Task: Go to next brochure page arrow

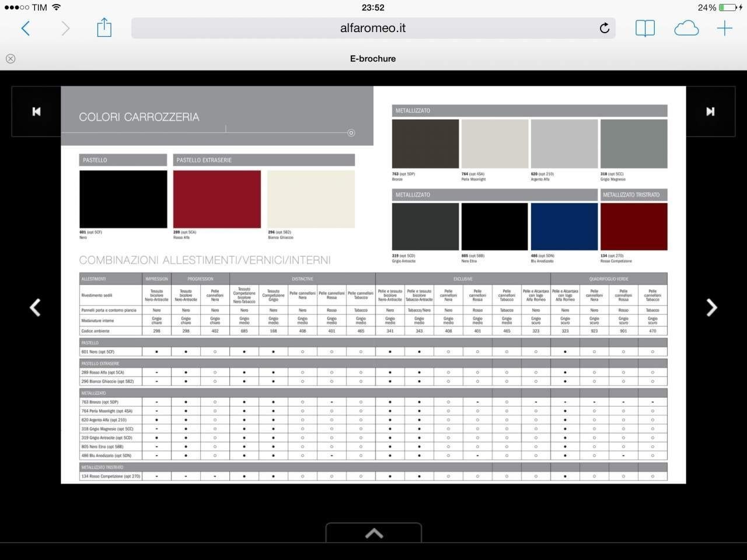Action: (711, 307)
